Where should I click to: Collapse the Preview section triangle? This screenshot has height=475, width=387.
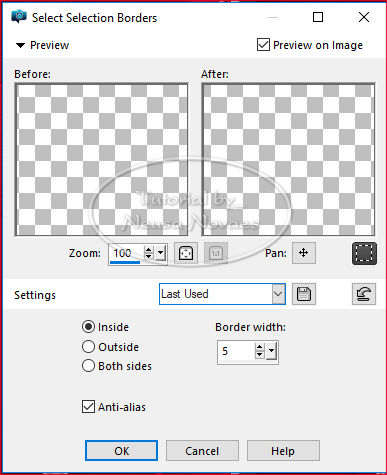coord(20,45)
